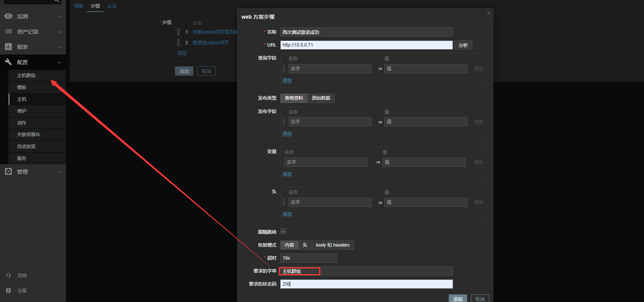Click 取消 button at dialog bottom
Image resolution: width=644 pixels, height=302 pixels.
[480, 299]
